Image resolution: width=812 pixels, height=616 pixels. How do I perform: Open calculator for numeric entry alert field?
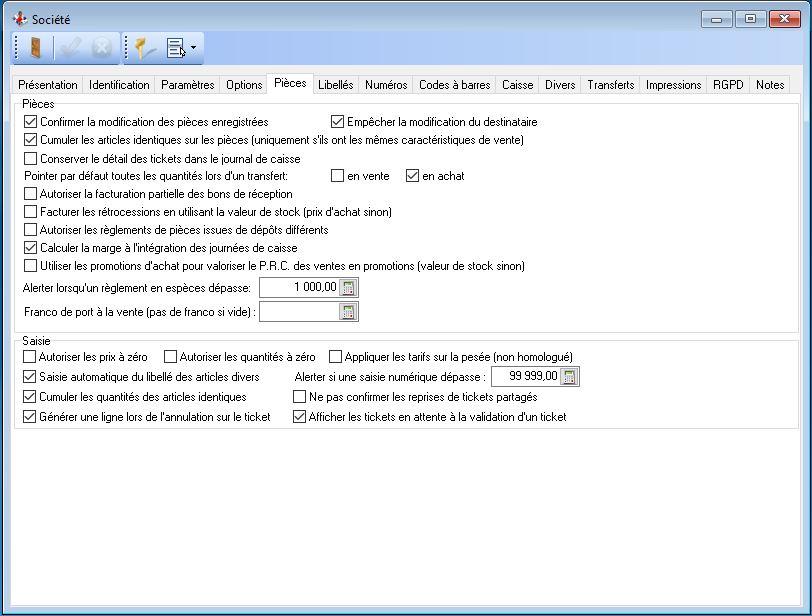point(569,377)
